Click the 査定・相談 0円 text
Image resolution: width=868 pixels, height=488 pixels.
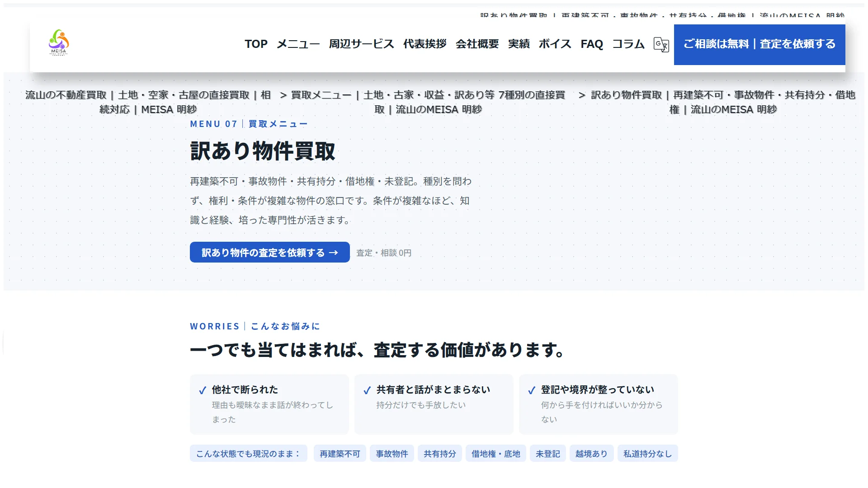coord(384,253)
